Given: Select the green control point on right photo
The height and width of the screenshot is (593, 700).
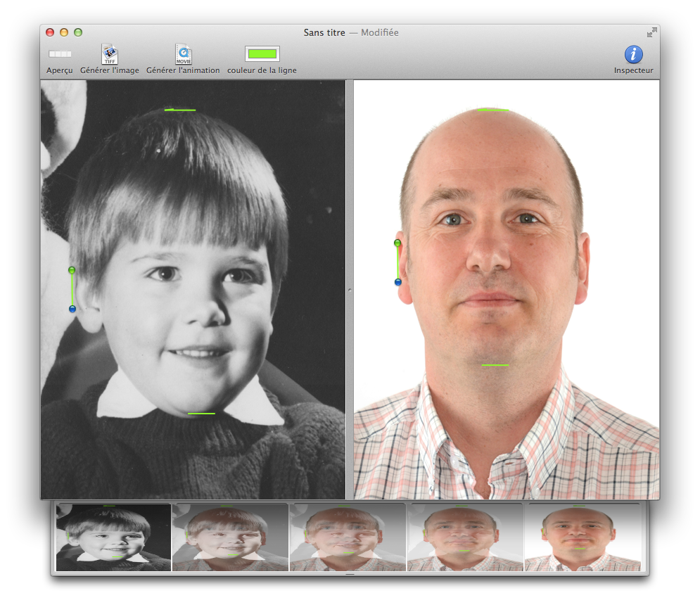Looking at the screenshot, I should [397, 243].
